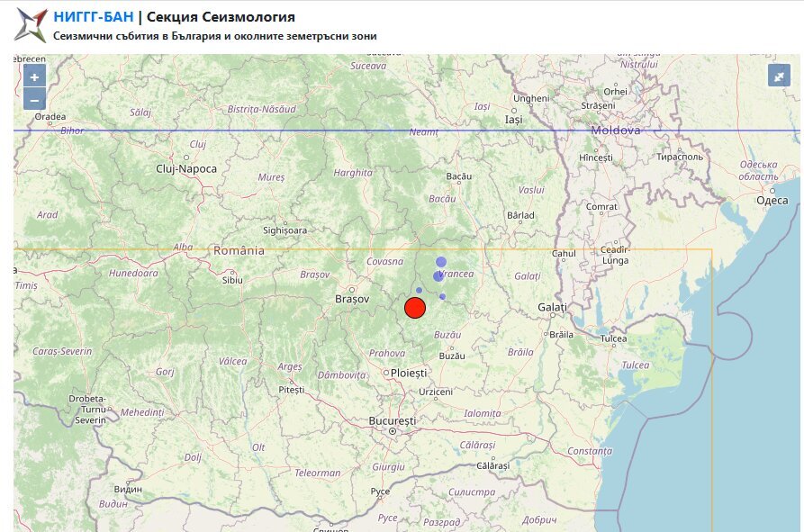Select the upper blue event circle near Vrancea
The height and width of the screenshot is (532, 804).
(x=441, y=262)
